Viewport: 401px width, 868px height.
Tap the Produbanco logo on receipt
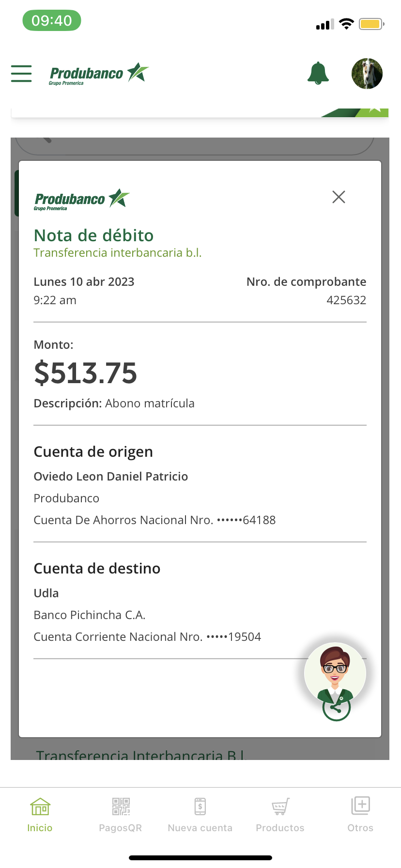(x=81, y=199)
